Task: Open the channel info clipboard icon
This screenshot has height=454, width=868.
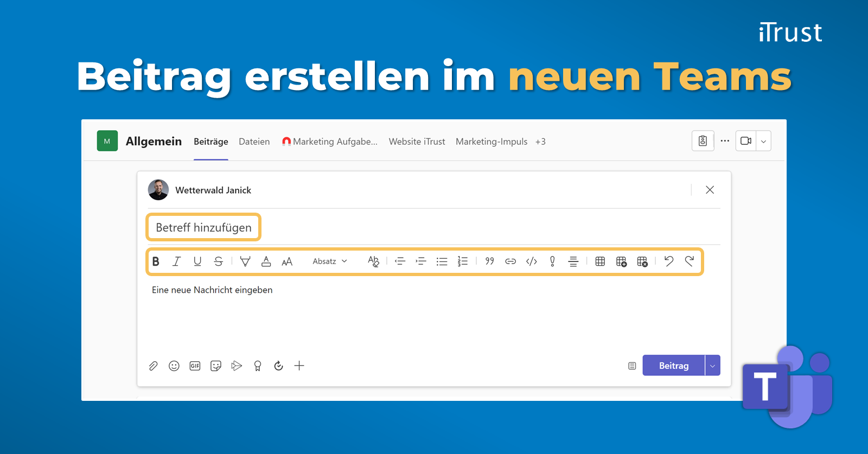Action: [x=703, y=141]
